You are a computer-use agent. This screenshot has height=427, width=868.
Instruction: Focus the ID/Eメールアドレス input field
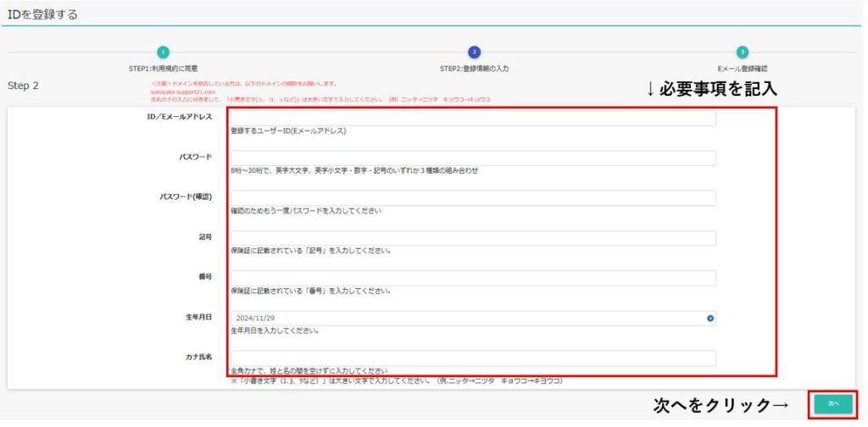click(473, 118)
